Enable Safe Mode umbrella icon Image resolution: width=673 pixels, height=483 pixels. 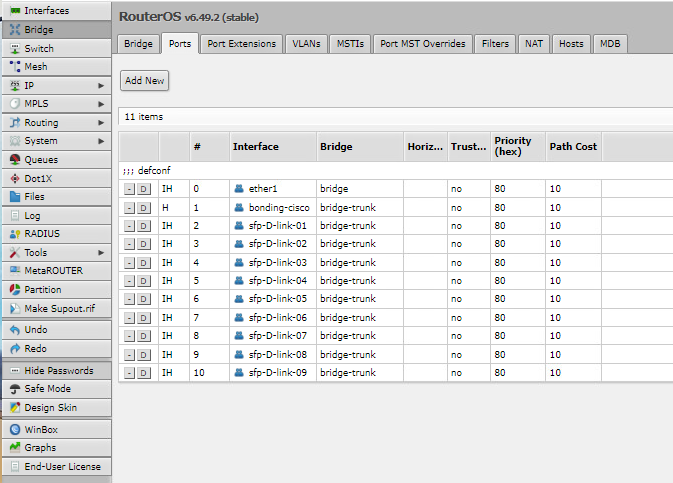click(15, 389)
